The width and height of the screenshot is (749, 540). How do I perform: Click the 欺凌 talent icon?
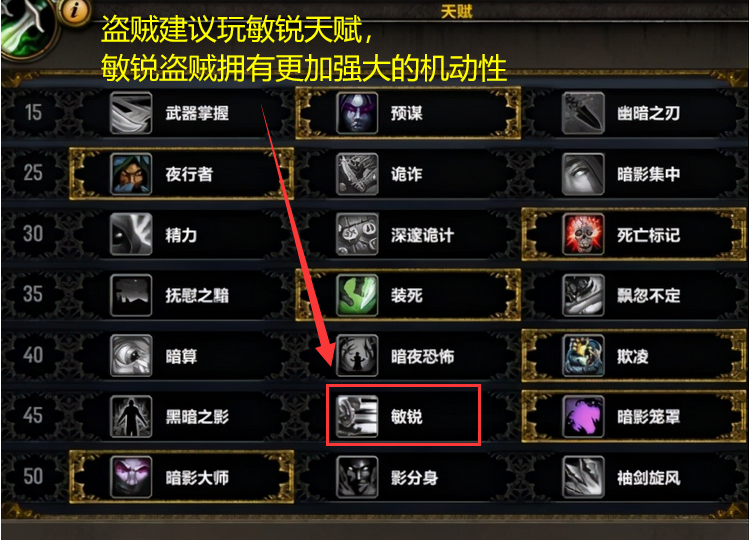coord(583,356)
